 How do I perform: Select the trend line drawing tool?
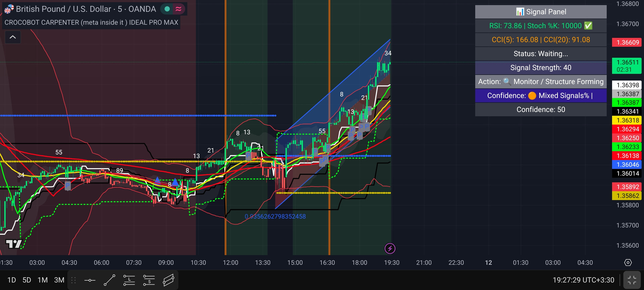point(109,280)
